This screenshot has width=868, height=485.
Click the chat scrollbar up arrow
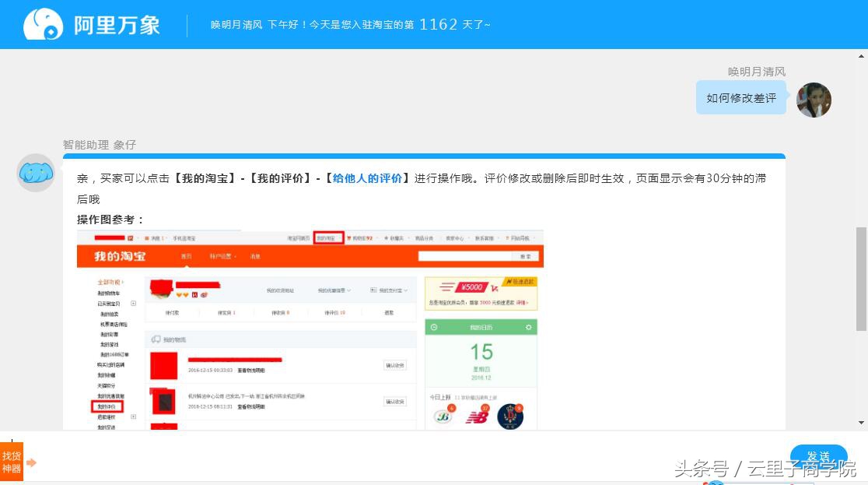point(861,56)
